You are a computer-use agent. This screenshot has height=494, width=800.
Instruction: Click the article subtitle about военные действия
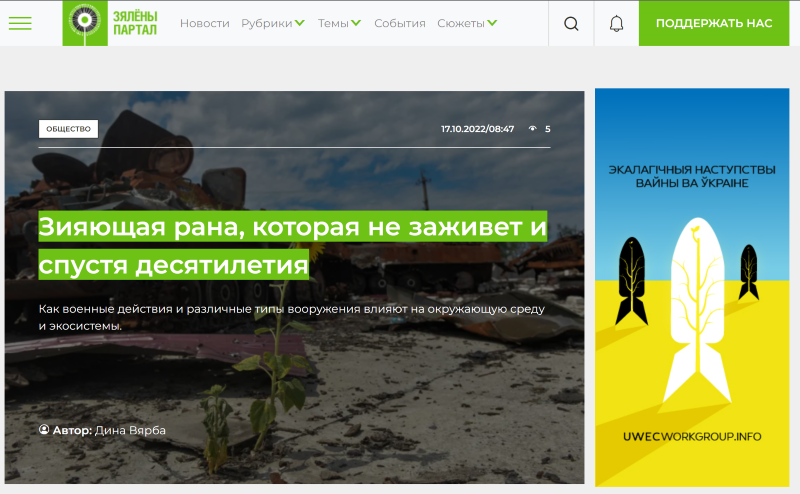click(x=292, y=317)
